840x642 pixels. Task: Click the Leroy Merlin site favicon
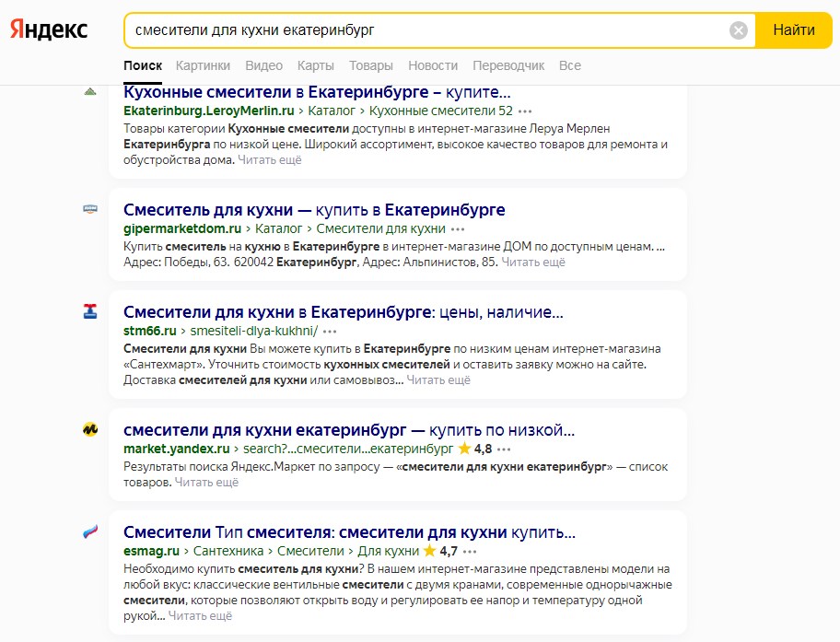90,91
